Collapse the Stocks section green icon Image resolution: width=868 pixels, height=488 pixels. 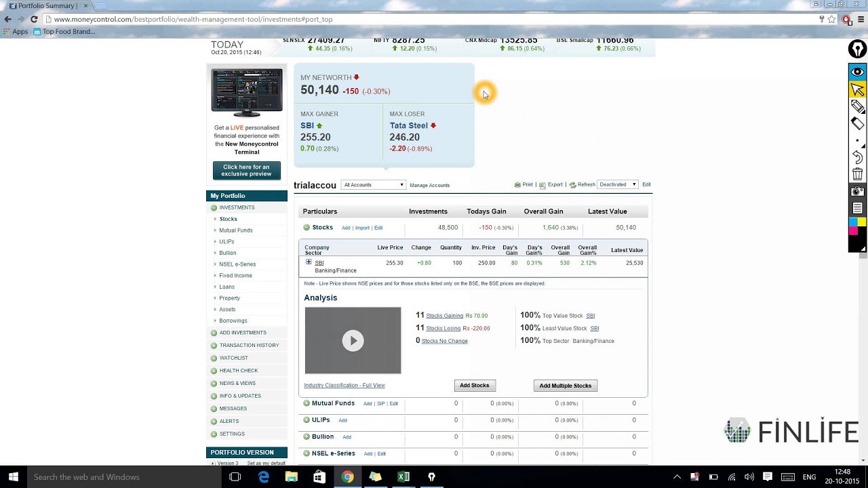[x=307, y=228]
